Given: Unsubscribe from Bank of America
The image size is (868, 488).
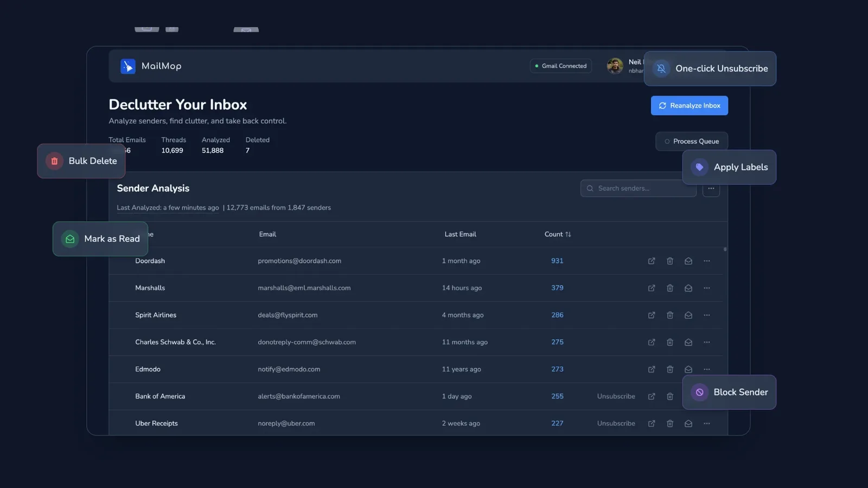Looking at the screenshot, I should click(616, 396).
